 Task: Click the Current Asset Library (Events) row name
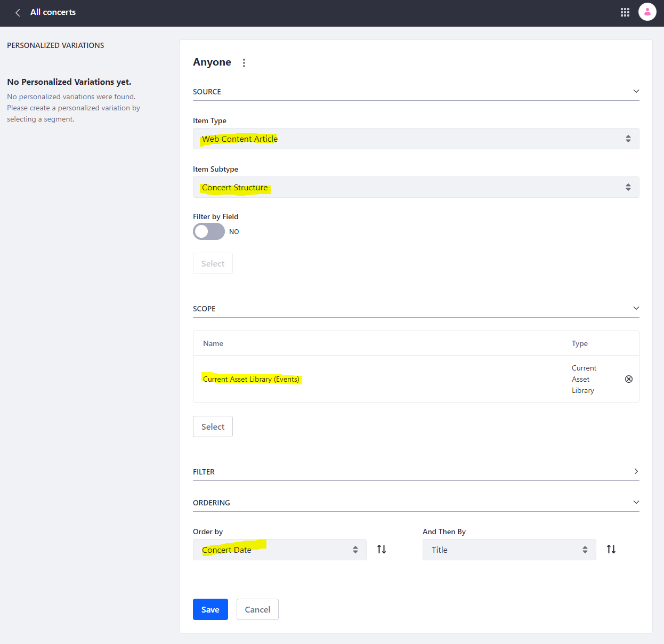(251, 379)
